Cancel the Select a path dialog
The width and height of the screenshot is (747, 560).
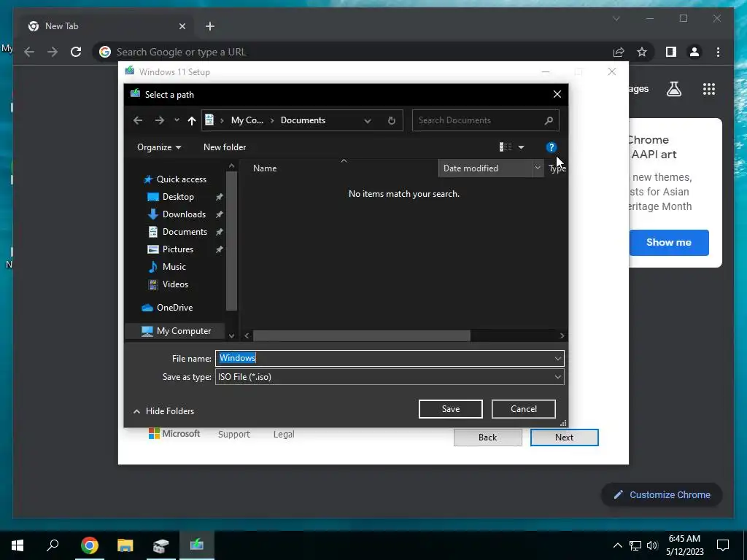tap(524, 409)
